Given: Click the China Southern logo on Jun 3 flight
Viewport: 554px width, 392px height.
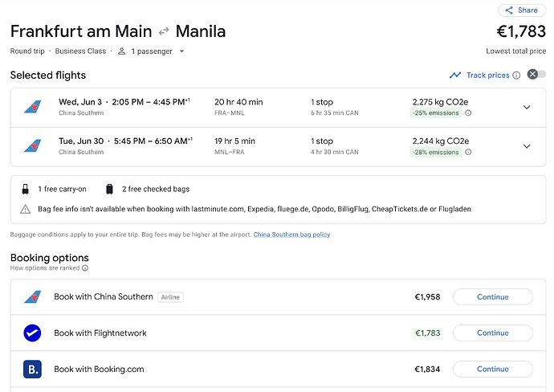Looking at the screenshot, I should click(32, 107).
